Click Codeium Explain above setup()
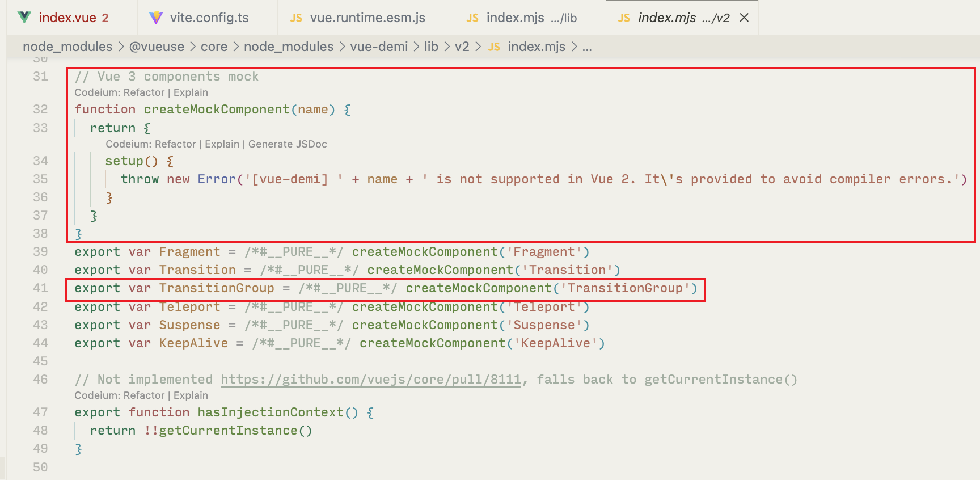This screenshot has height=480, width=980. pyautogui.click(x=222, y=144)
